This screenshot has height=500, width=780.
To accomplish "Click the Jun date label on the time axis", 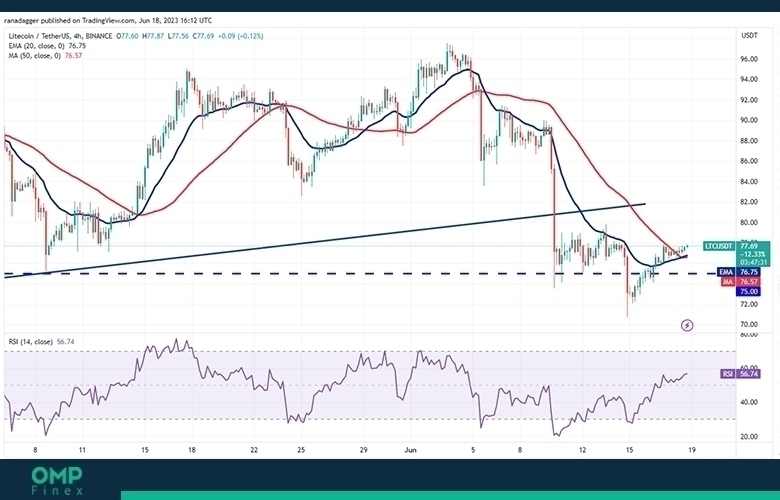I will tap(410, 450).
